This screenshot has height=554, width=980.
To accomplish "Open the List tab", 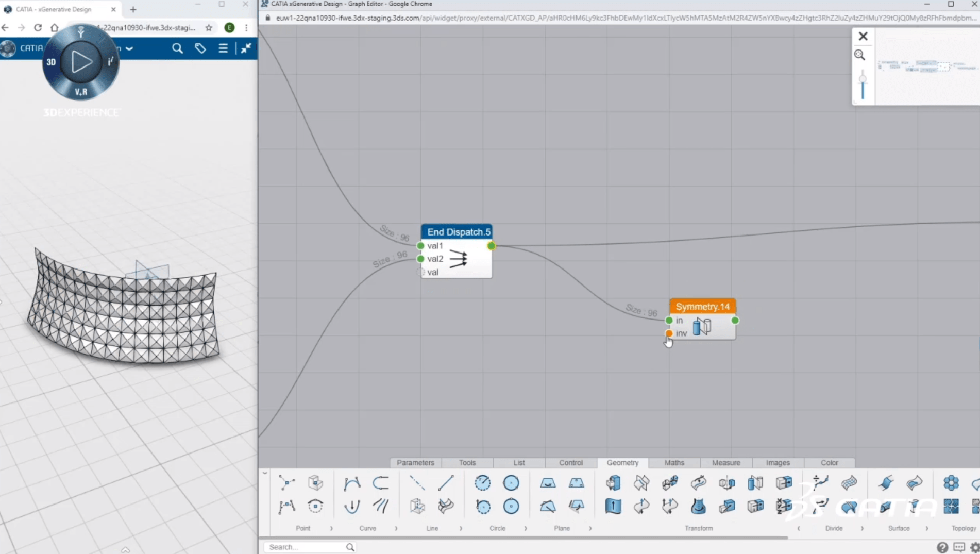I will click(x=519, y=463).
